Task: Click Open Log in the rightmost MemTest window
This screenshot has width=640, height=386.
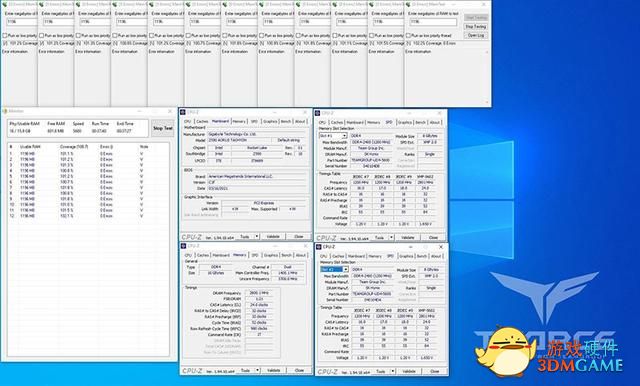Action: tap(476, 35)
